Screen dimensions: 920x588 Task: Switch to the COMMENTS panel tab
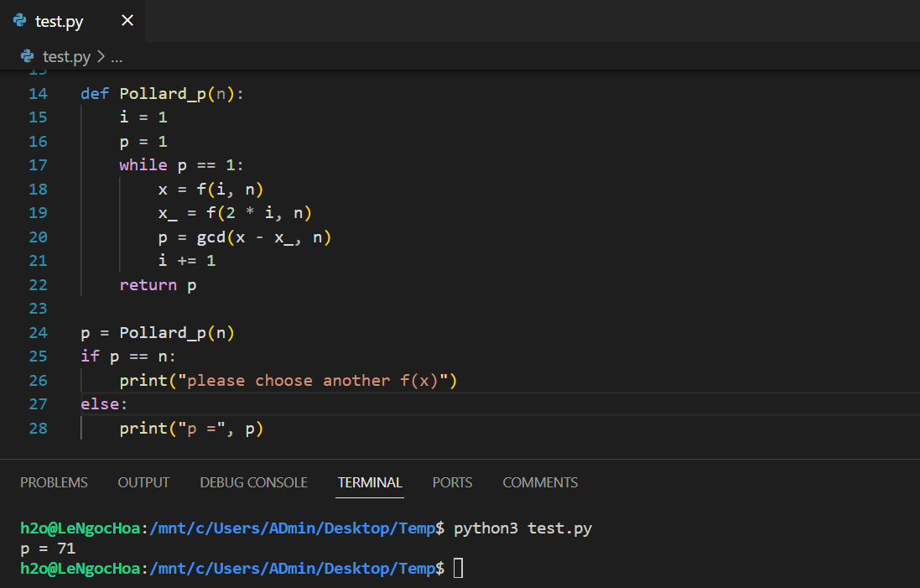pyautogui.click(x=540, y=482)
